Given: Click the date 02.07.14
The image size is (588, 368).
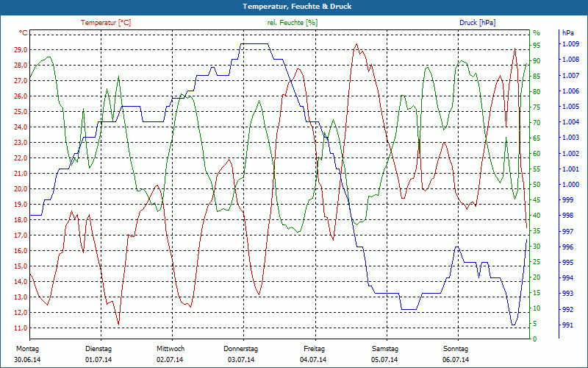Looking at the screenshot, I should (x=170, y=360).
